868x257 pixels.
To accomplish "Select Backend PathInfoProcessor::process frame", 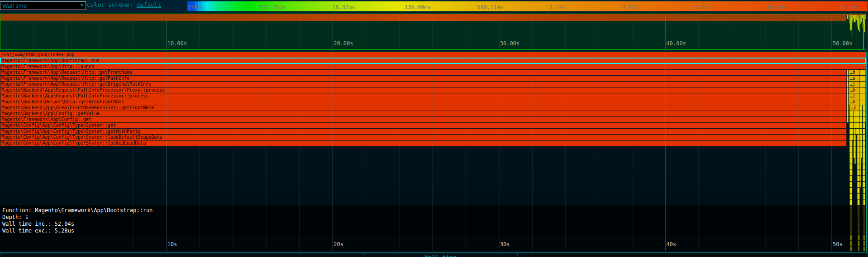I will click(x=423, y=96).
